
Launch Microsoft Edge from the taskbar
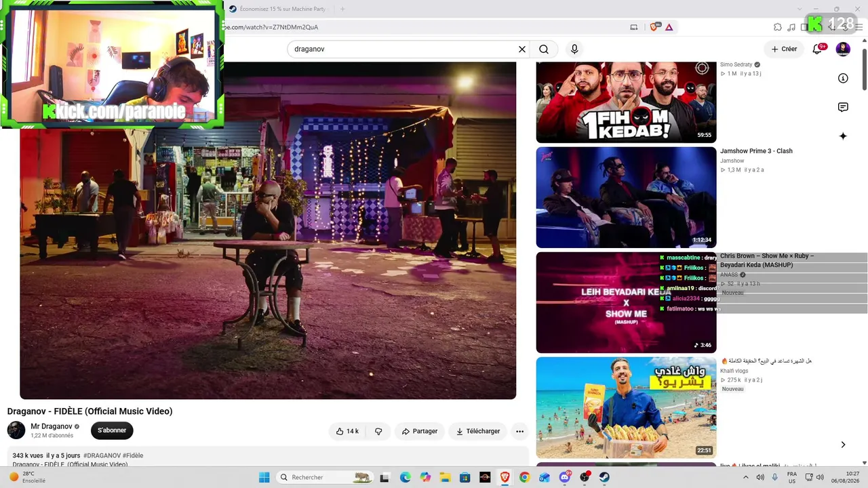405,477
